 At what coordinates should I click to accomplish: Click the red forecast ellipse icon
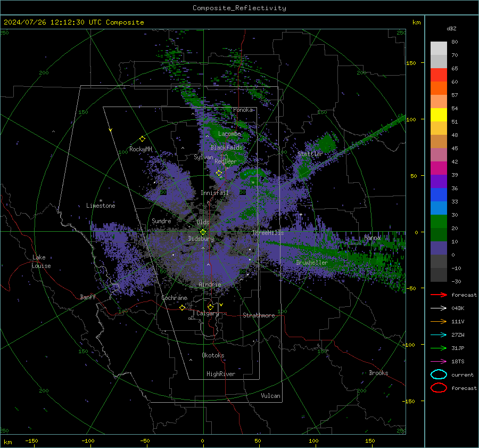point(439,388)
